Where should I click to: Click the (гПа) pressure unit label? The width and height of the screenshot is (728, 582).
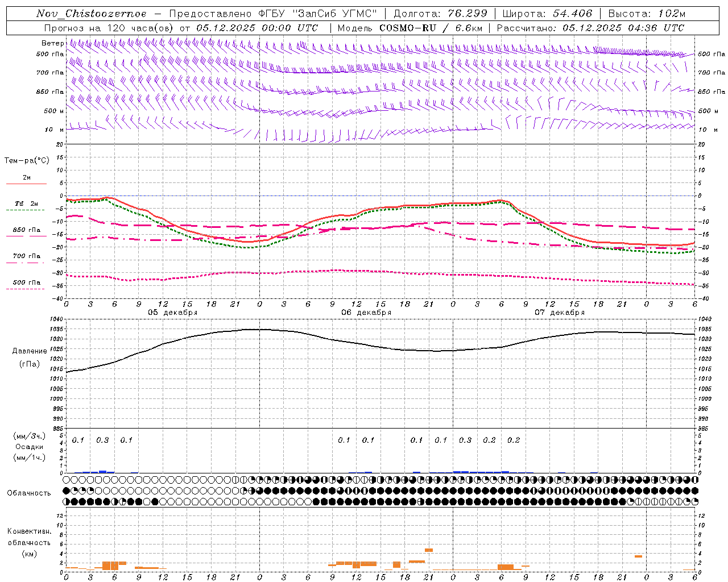click(30, 364)
